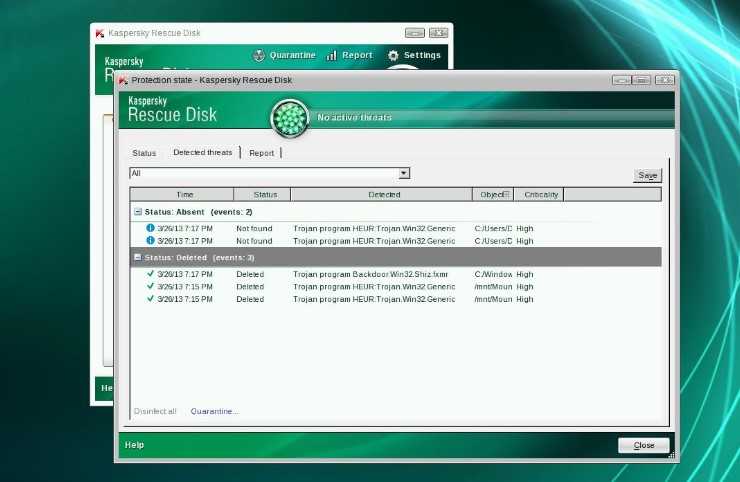Click the Kaspersky logo in Protection state title bar
740x482 pixels.
tap(123, 81)
